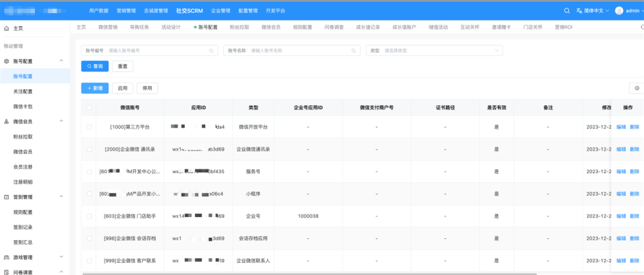The width and height of the screenshot is (644, 275).
Task: Switch to the 微信营销 tab
Action: click(108, 27)
